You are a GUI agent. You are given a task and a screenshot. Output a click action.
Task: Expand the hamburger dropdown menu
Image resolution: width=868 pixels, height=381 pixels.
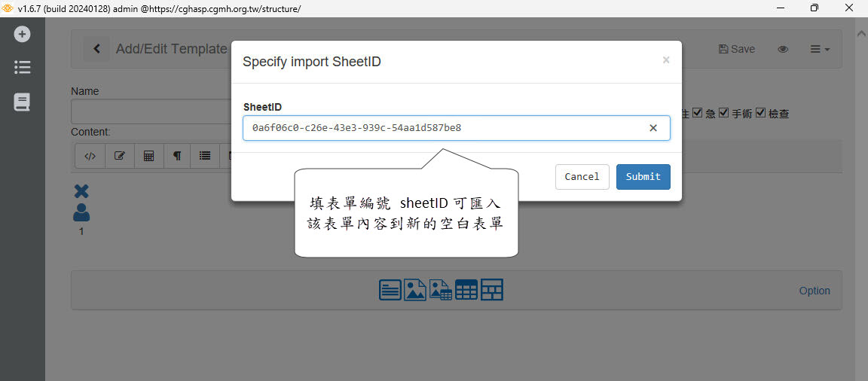click(x=820, y=49)
